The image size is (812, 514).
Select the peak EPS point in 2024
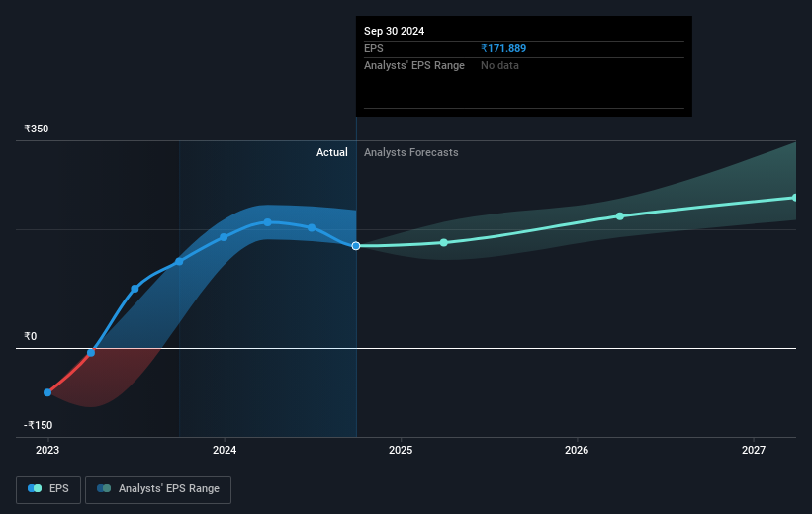point(267,222)
